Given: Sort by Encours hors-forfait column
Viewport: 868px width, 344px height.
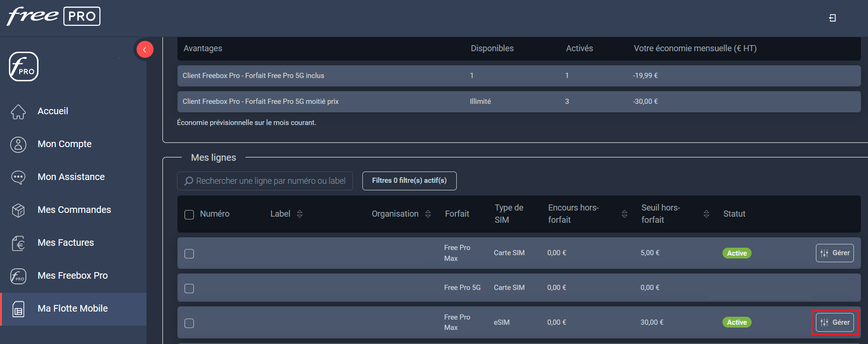Looking at the screenshot, I should tap(624, 214).
